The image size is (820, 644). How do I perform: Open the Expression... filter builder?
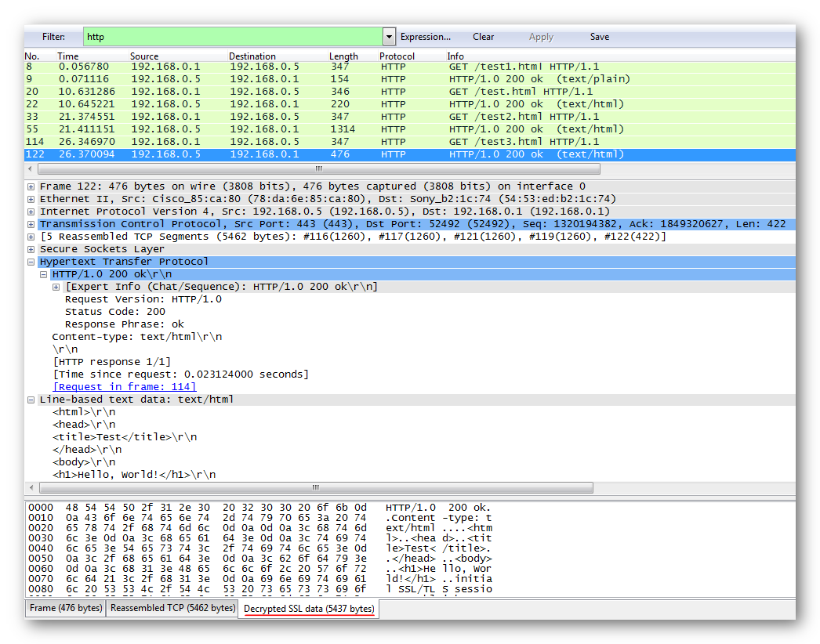[x=426, y=37]
